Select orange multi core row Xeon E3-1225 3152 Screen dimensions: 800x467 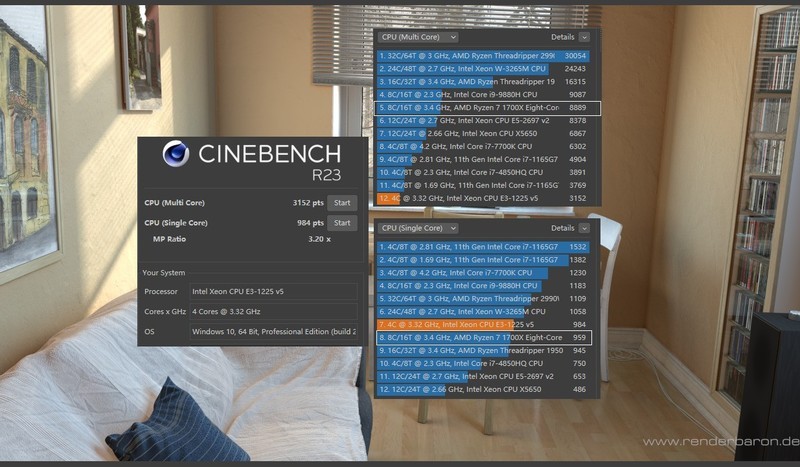tap(483, 199)
